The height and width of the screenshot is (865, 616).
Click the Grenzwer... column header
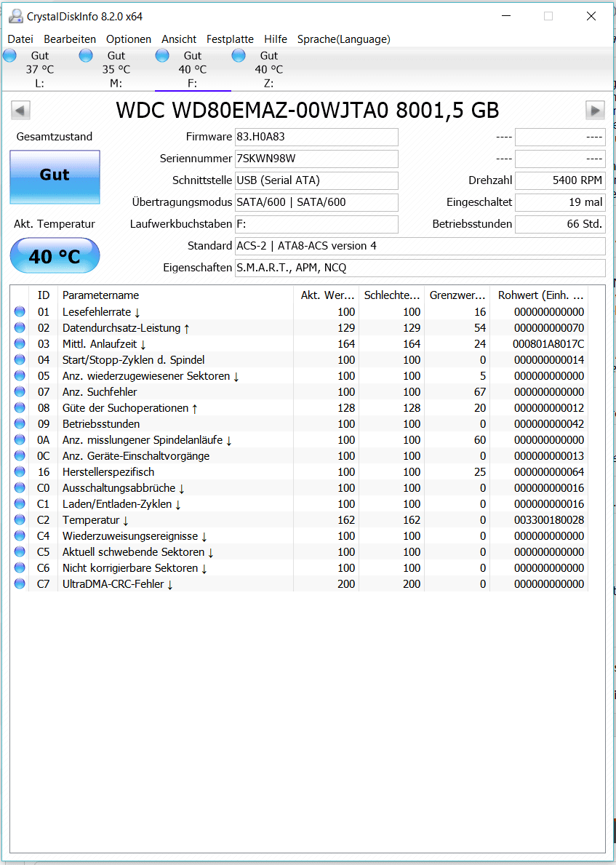click(457, 295)
